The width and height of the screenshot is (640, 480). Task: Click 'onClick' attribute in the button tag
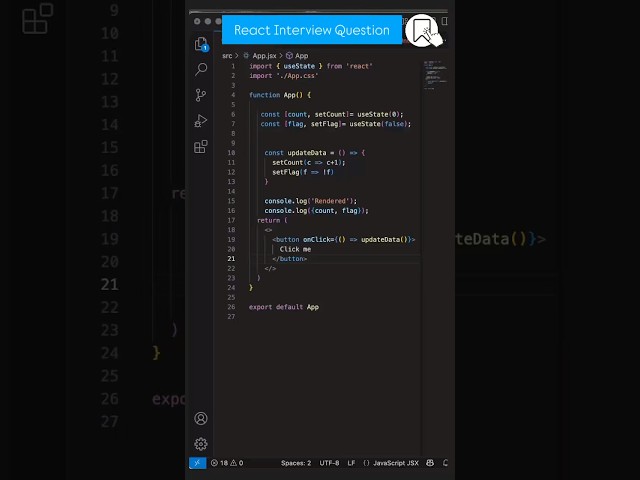point(318,240)
